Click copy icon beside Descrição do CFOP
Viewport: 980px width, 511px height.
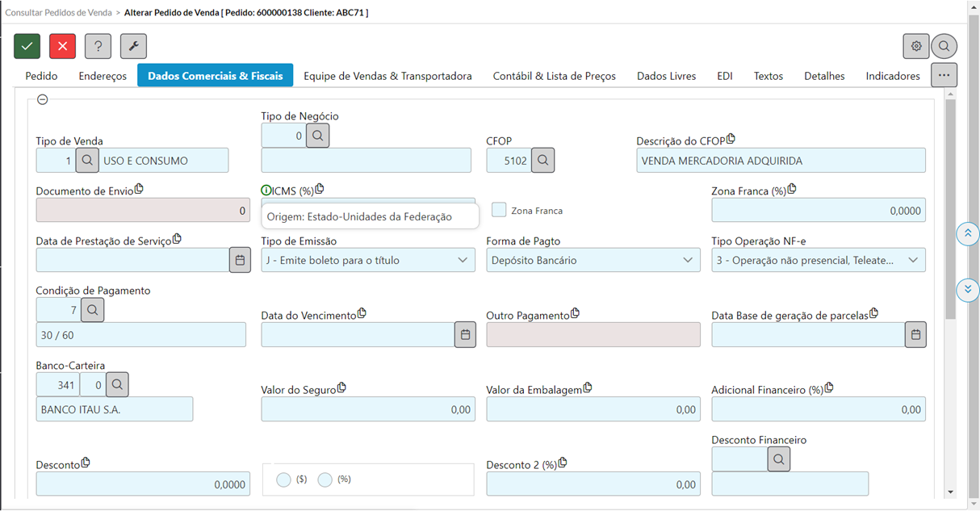(x=731, y=139)
